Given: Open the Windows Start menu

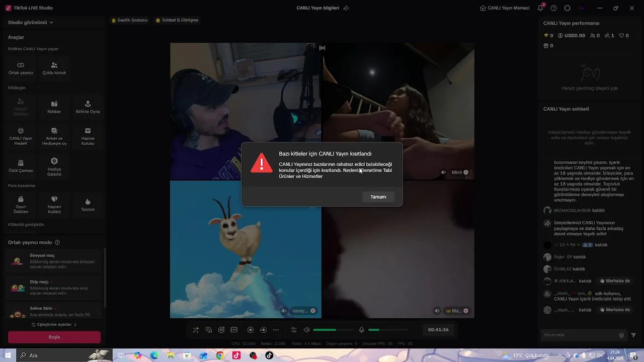Looking at the screenshot, I should (7, 355).
